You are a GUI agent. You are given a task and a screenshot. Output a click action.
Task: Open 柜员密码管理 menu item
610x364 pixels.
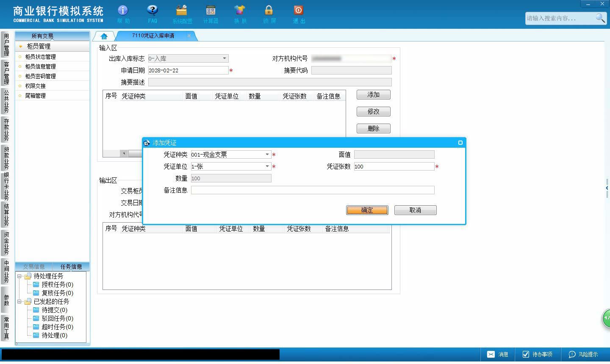tap(53, 76)
